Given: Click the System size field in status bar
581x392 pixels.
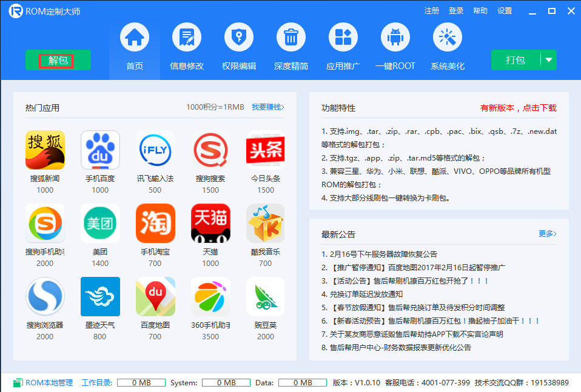Looking at the screenshot, I should 226,382.
